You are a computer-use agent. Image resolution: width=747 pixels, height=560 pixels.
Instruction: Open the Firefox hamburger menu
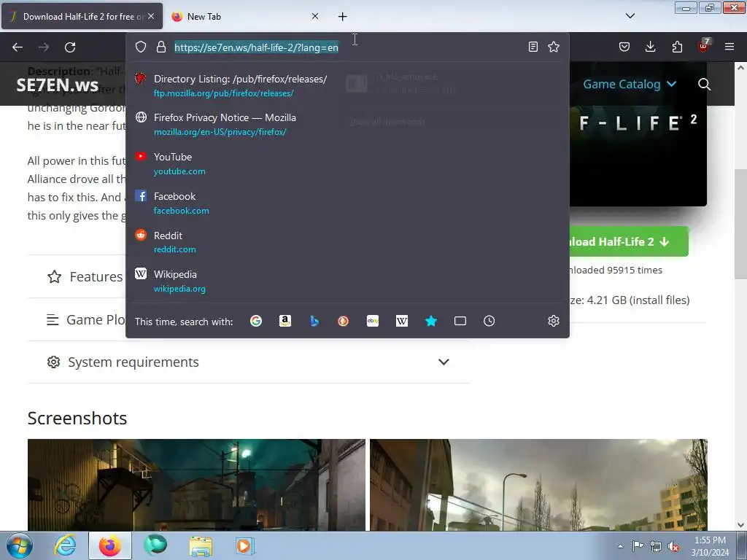pos(729,47)
